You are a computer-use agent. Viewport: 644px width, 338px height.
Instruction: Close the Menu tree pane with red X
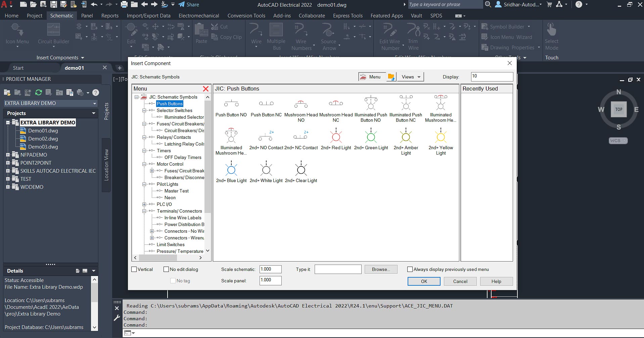206,89
